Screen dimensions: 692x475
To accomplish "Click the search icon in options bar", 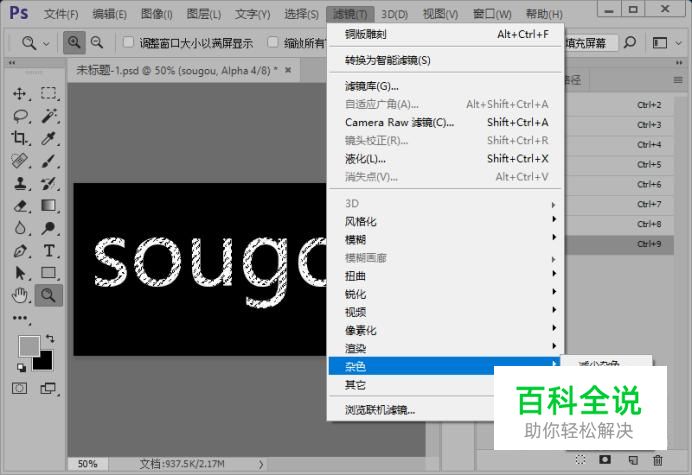I will click(630, 42).
